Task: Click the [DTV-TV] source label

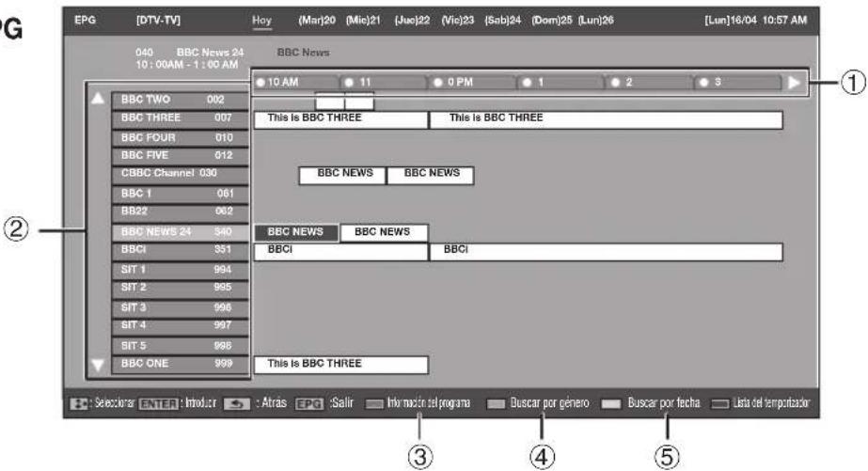Action: coord(158,21)
